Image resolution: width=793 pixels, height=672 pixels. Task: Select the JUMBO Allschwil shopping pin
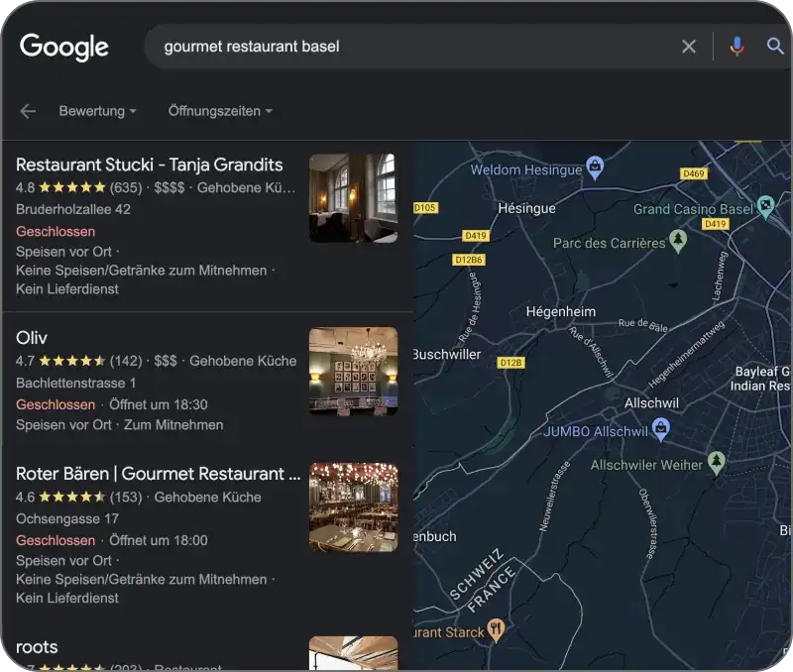point(660,429)
